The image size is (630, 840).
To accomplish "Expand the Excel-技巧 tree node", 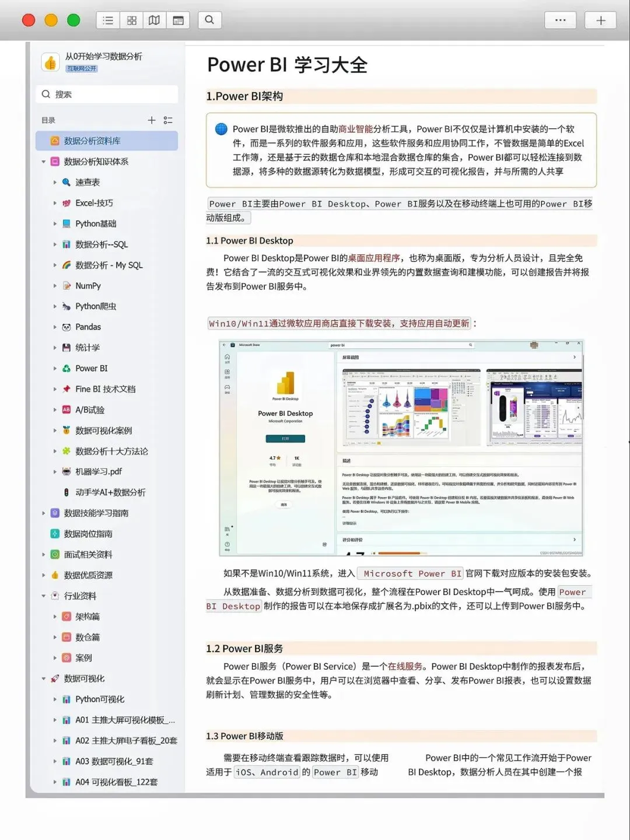I will 55,203.
